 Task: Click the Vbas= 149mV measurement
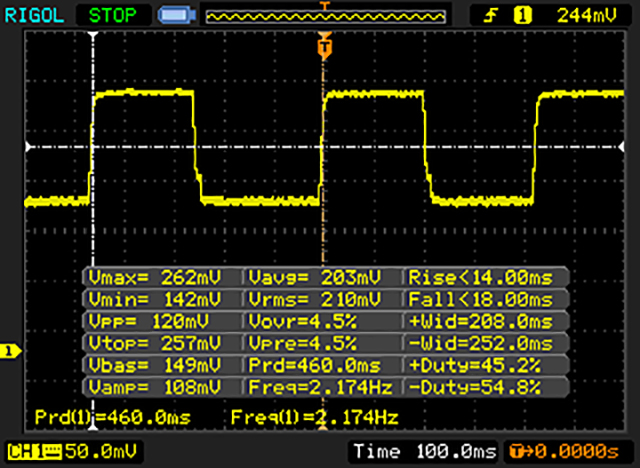point(155,365)
